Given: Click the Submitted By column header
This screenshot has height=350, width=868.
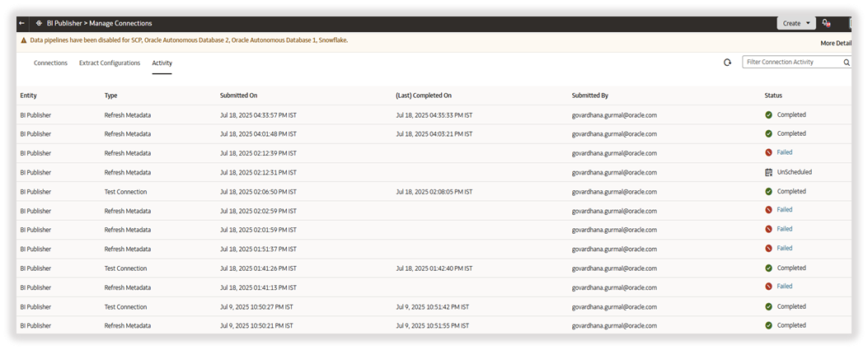Looking at the screenshot, I should tap(590, 96).
